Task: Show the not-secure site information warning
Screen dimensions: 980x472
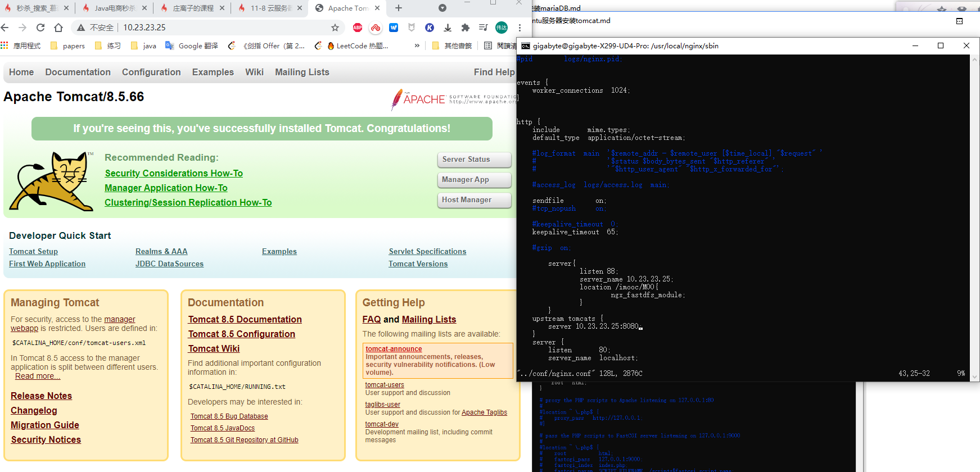Action: coord(95,28)
